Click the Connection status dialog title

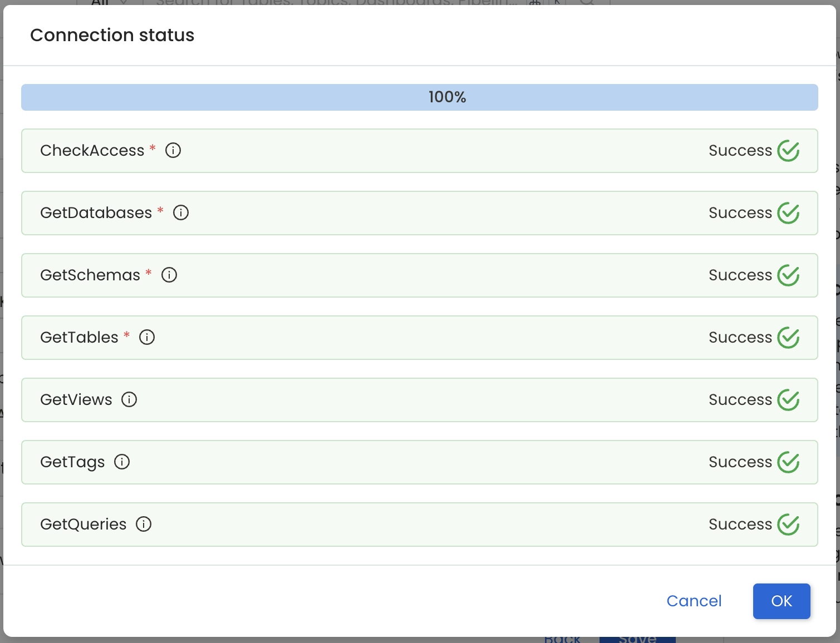[112, 35]
